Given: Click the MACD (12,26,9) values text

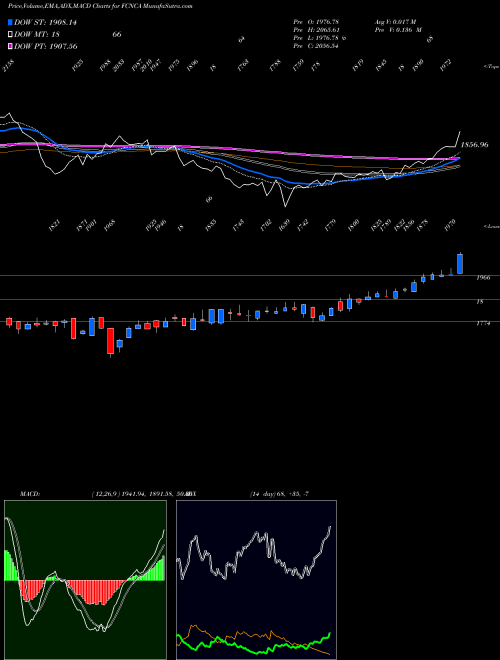Looking at the screenshot, I should pos(141,493).
